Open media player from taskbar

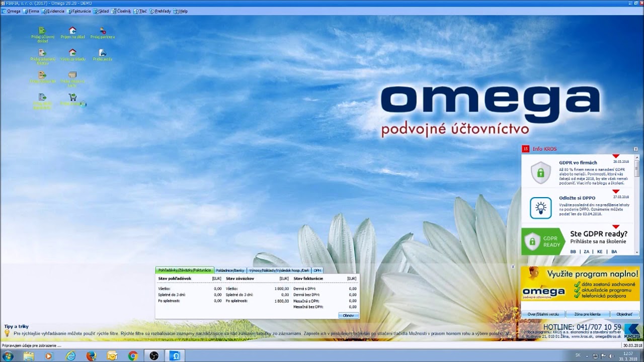tap(49, 356)
